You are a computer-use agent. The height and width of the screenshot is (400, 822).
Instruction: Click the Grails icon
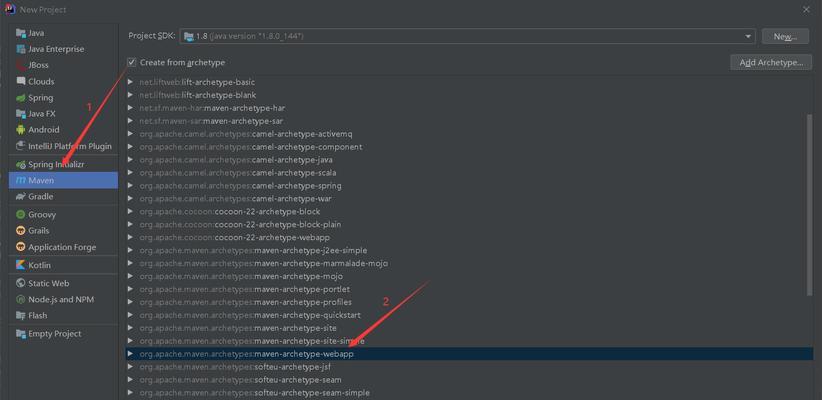point(21,231)
